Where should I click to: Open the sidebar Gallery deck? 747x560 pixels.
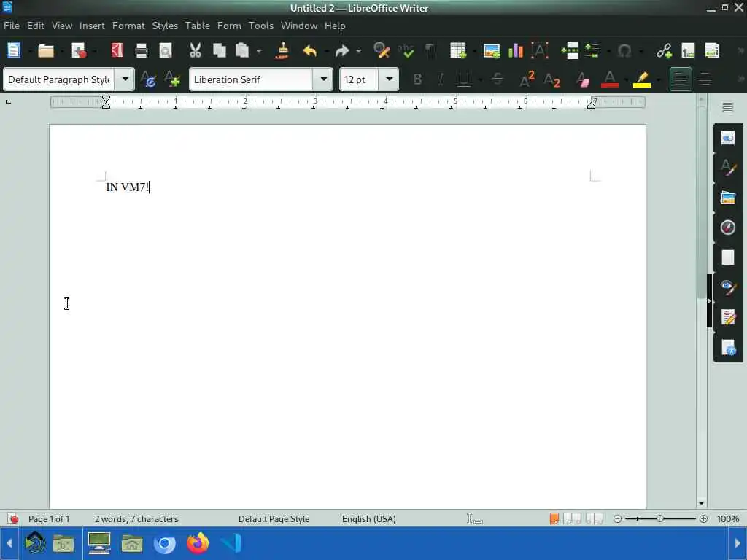pyautogui.click(x=727, y=198)
